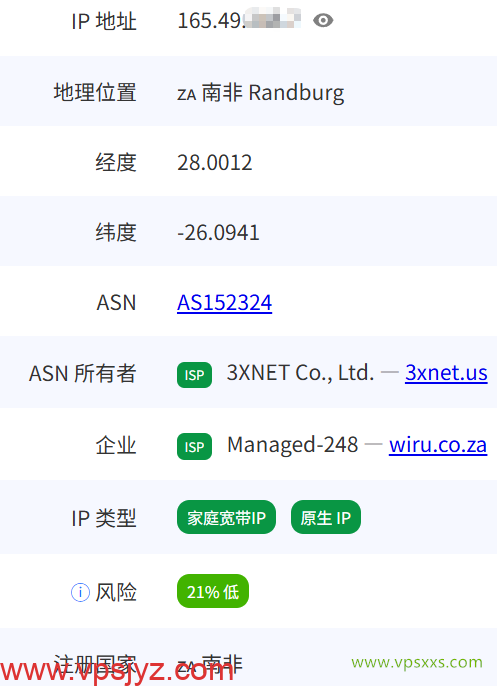
Task: Click the location text 南非 Randburg
Action: coord(273,93)
